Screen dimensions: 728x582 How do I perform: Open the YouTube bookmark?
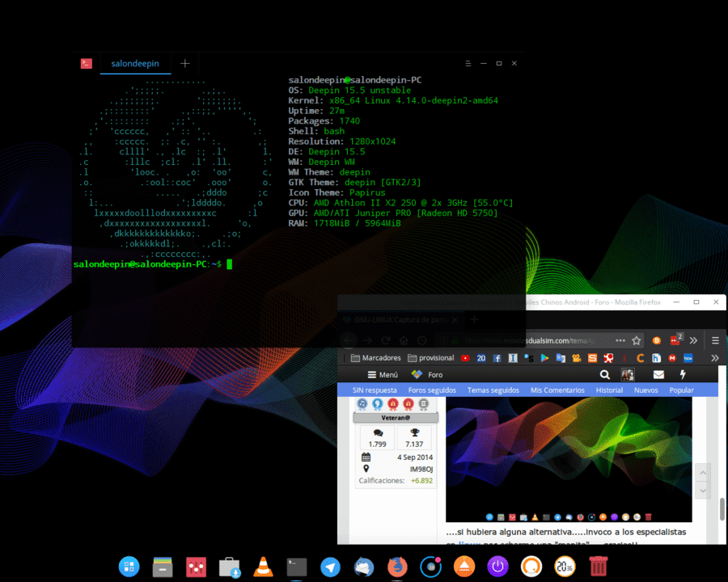465,358
